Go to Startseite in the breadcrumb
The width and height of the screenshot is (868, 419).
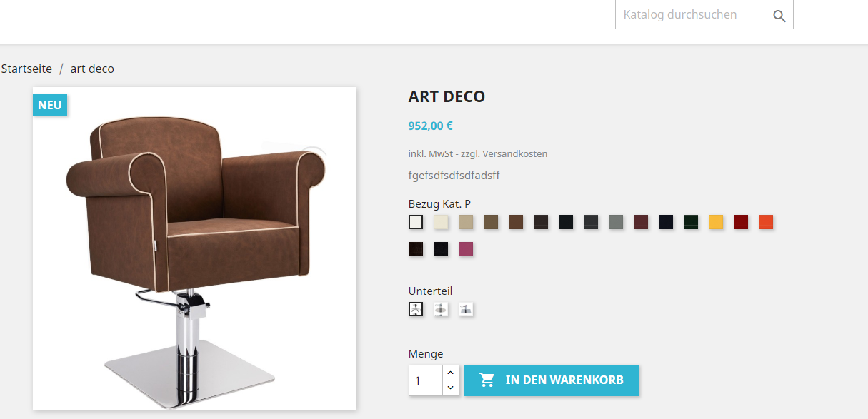tap(26, 69)
